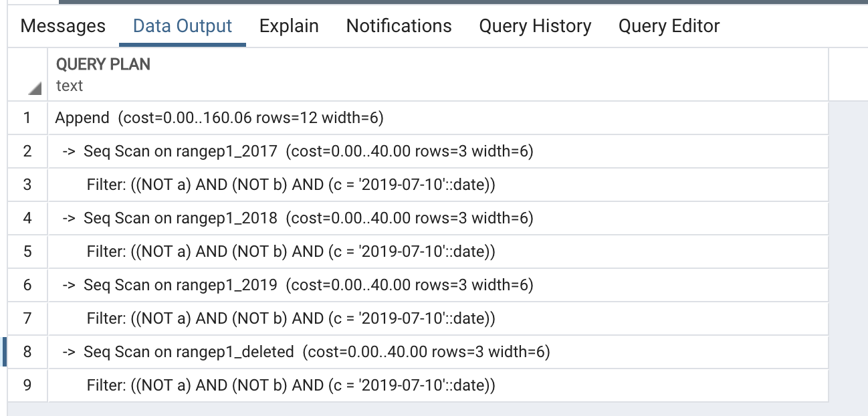Switch to the Messages tab
The width and height of the screenshot is (868, 416).
coord(63,26)
